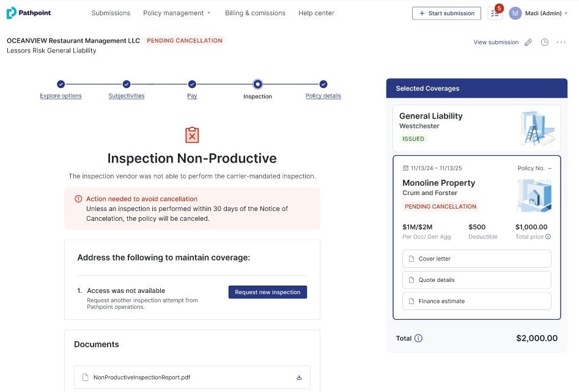Viewport: 579px width, 392px height.
Task: Click the Start submission button
Action: pyautogui.click(x=446, y=13)
